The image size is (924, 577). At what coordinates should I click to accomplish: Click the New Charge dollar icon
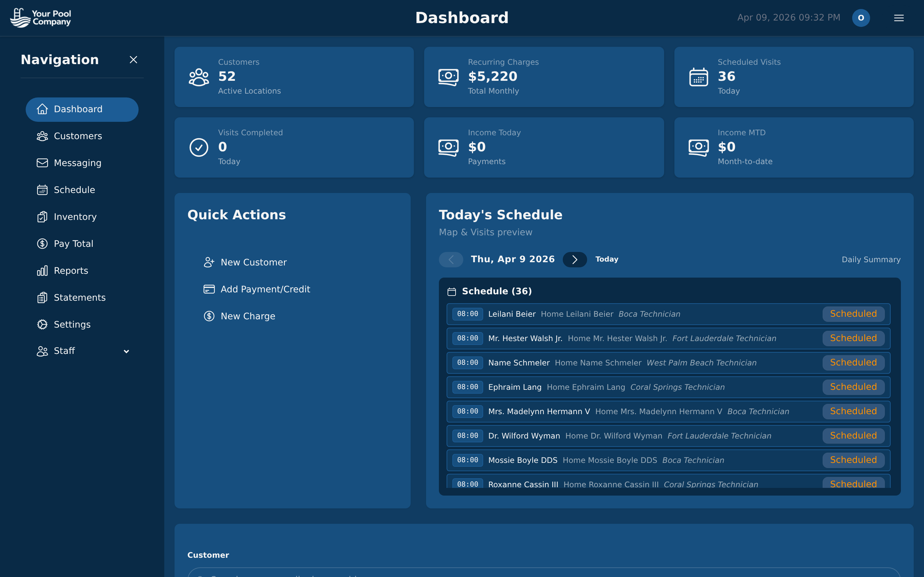(209, 316)
